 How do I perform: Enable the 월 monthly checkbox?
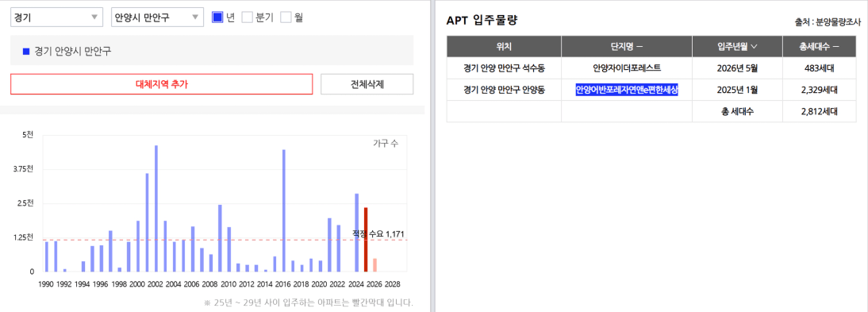(286, 17)
